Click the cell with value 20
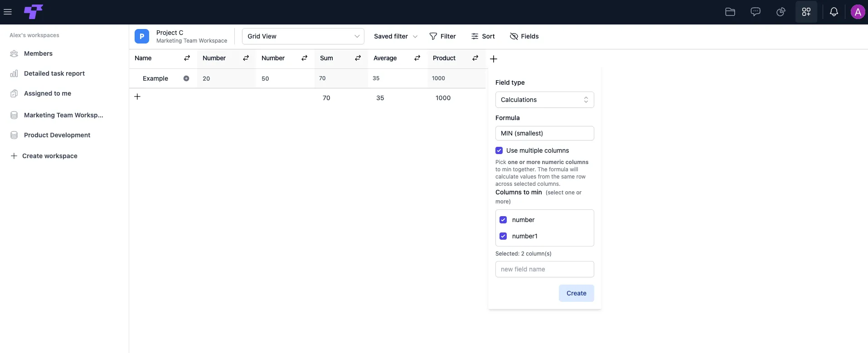 [227, 78]
